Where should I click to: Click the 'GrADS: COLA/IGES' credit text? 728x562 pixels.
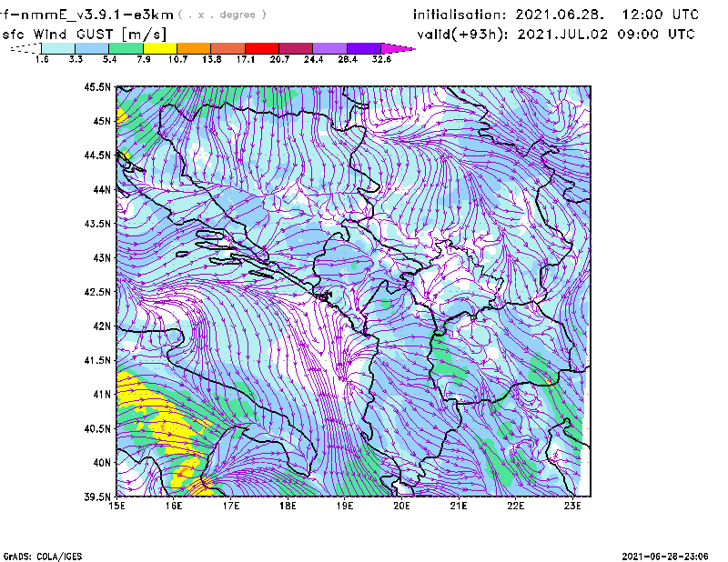(43, 557)
